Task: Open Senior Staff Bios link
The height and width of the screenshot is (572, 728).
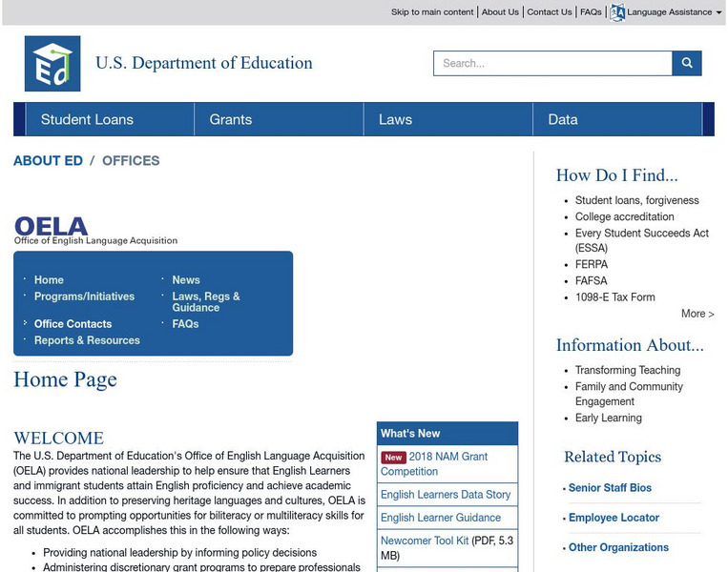Action: coord(610,487)
